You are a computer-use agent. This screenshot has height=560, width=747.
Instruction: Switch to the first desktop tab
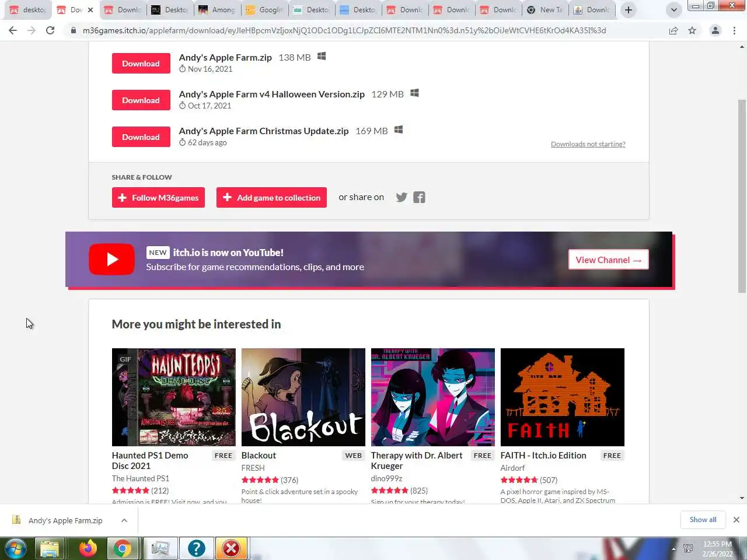[27, 10]
